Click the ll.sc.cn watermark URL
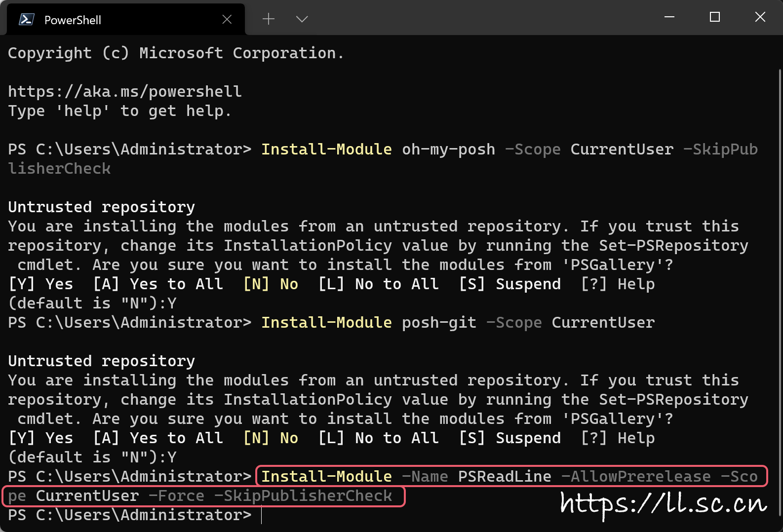Image resolution: width=783 pixels, height=532 pixels. pyautogui.click(x=664, y=503)
